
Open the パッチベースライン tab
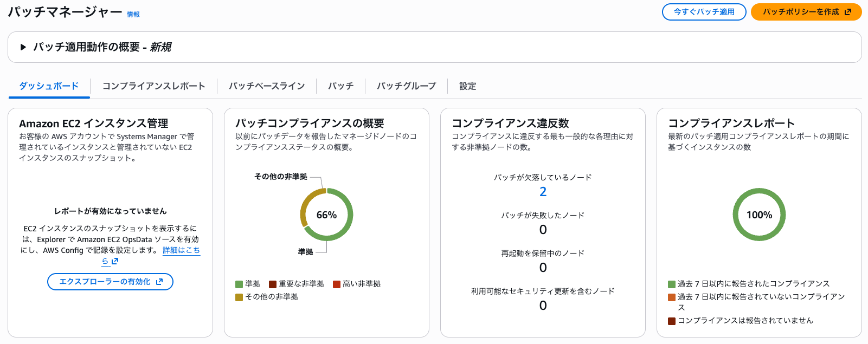(267, 86)
